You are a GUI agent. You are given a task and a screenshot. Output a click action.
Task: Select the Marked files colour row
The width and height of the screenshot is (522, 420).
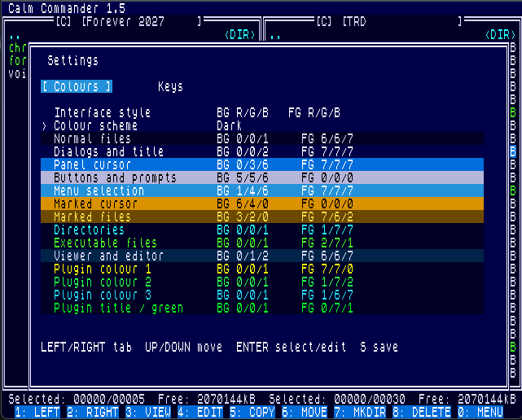262,217
